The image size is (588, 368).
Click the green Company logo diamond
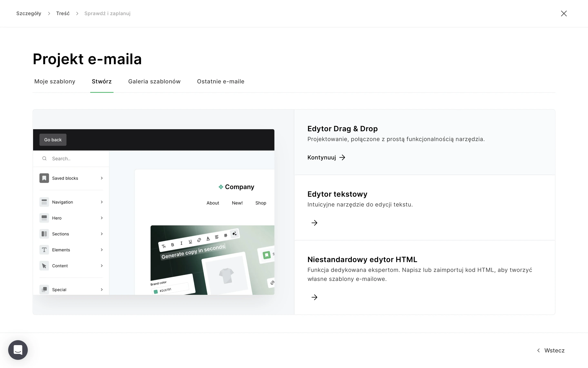[x=221, y=187]
